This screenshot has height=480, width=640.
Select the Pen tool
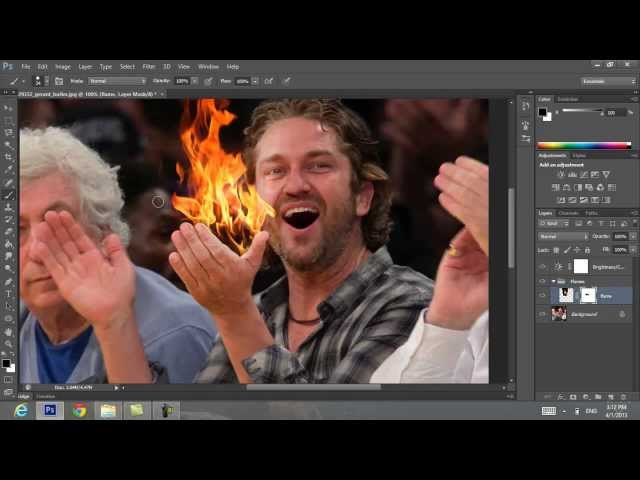(8, 282)
